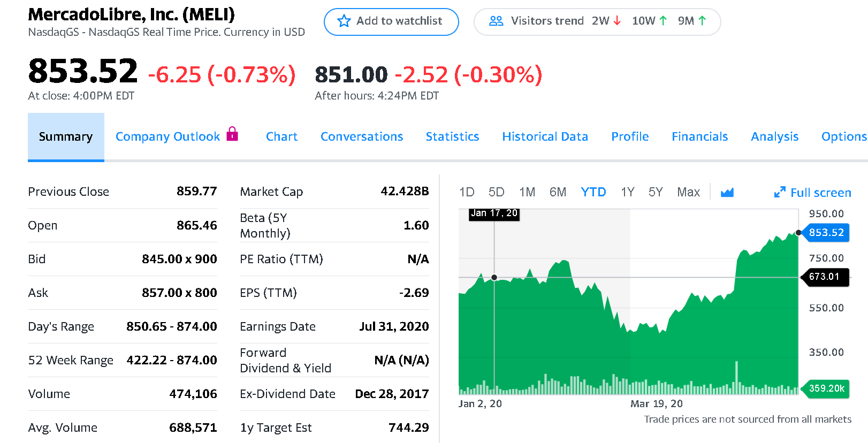Open the Statistics tab
868x443 pixels.
452,137
